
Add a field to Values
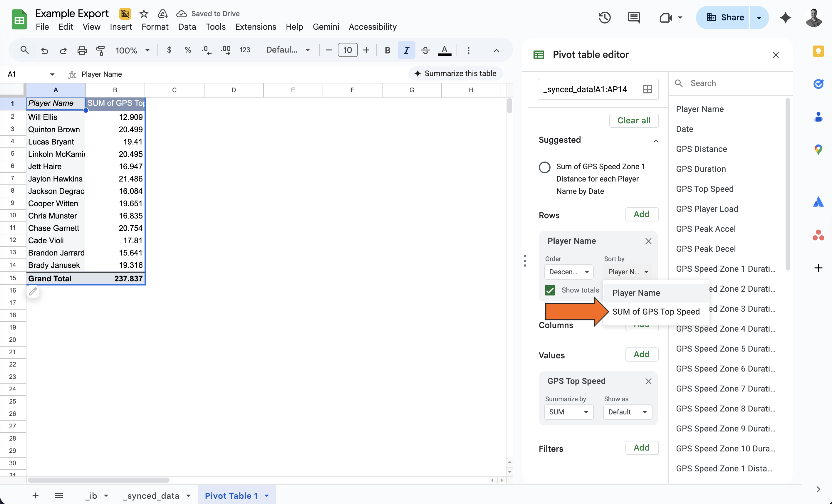click(x=642, y=354)
